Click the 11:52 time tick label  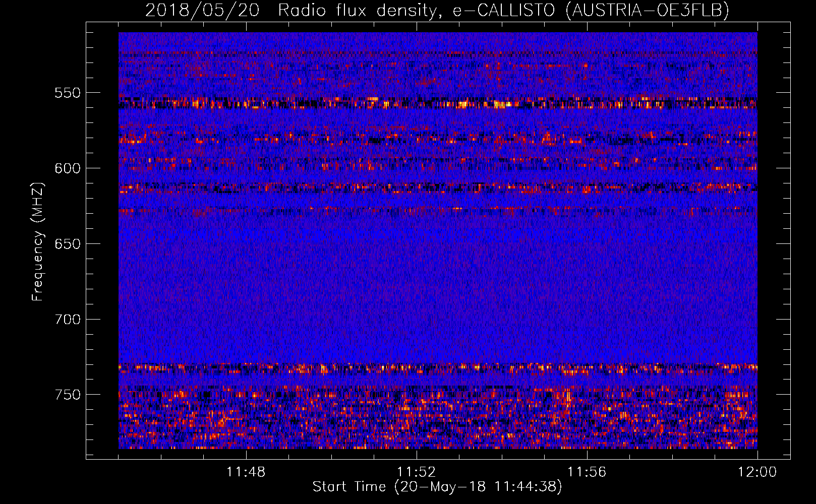pos(416,472)
